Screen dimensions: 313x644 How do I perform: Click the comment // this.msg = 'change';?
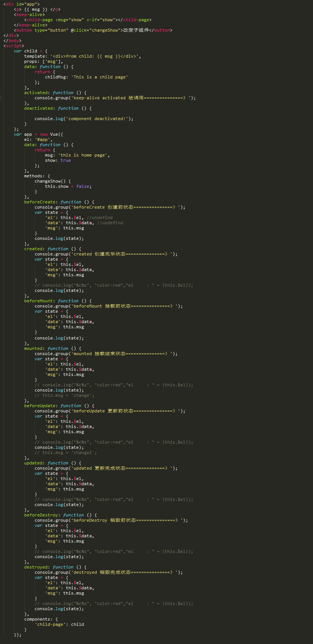point(64,395)
